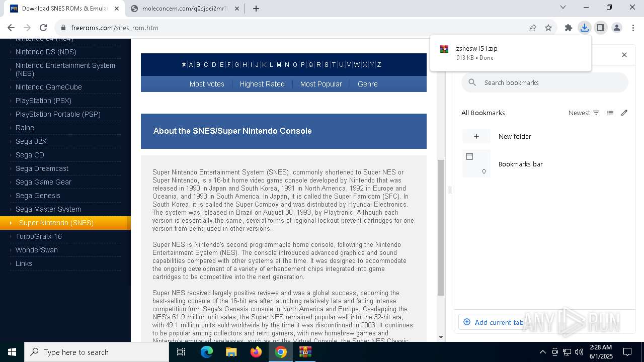This screenshot has height=362, width=644.
Task: Open Nintendo GameCube in sidebar
Action: [48, 87]
